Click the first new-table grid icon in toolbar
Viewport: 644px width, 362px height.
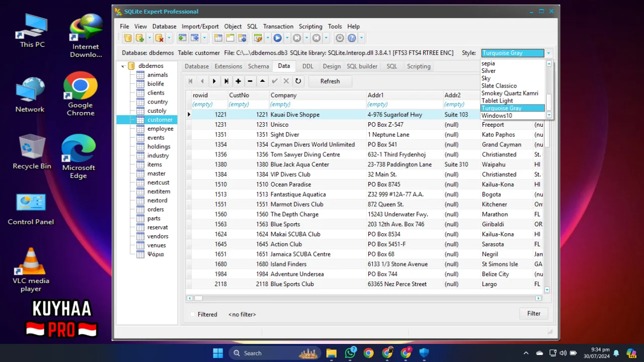point(218,38)
